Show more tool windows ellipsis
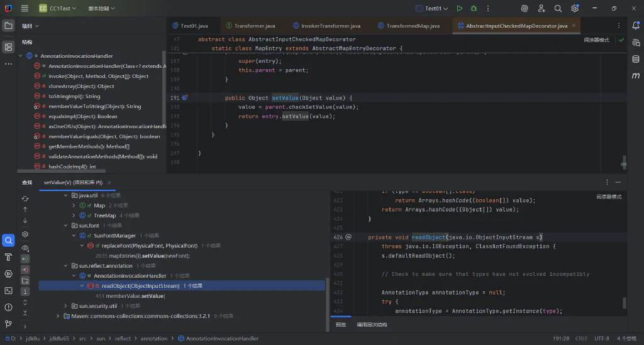644x345 pixels. pyautogui.click(x=8, y=64)
